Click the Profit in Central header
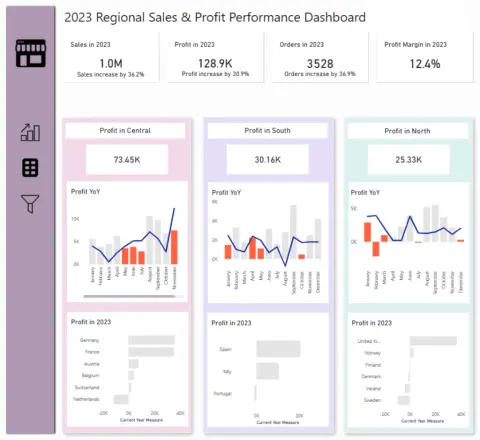The height and width of the screenshot is (440, 480). (125, 130)
